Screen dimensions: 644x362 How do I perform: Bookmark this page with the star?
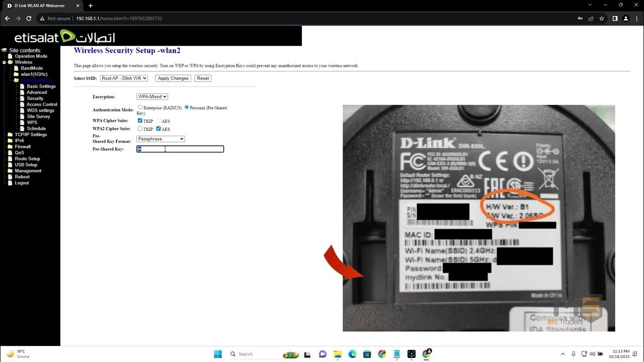click(602, 19)
